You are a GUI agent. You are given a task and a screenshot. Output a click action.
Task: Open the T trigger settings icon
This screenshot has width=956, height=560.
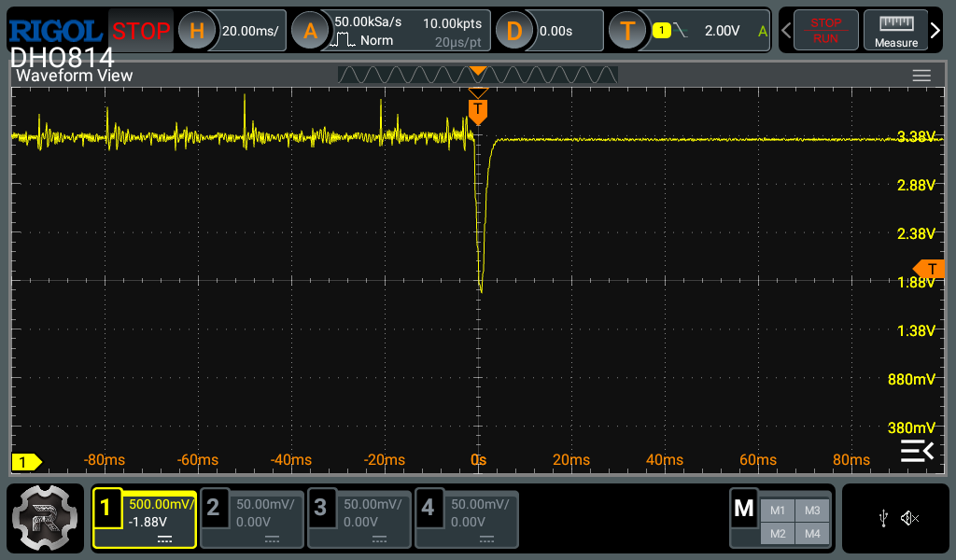627,31
